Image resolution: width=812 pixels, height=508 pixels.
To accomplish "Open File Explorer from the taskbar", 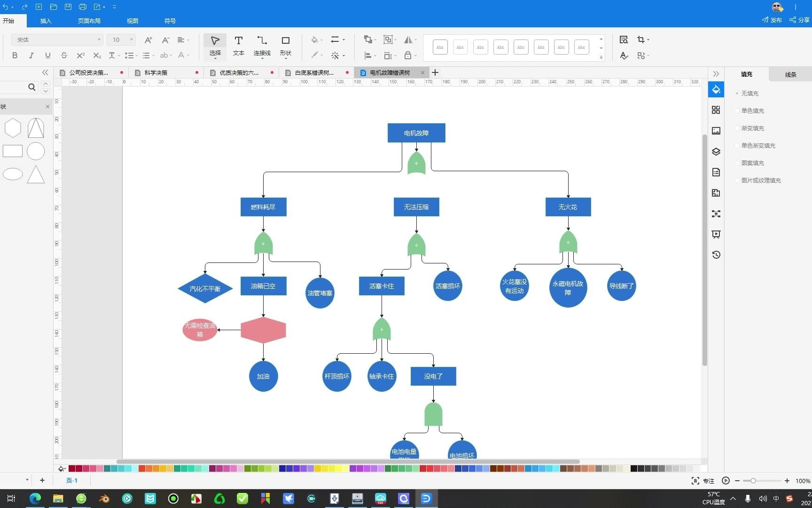I will tap(58, 499).
